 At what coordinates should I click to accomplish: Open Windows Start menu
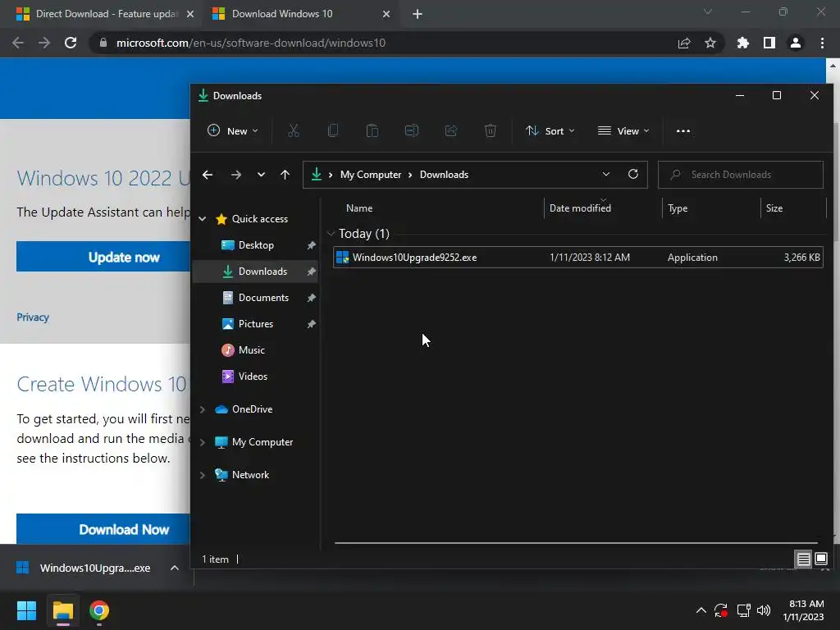point(26,610)
